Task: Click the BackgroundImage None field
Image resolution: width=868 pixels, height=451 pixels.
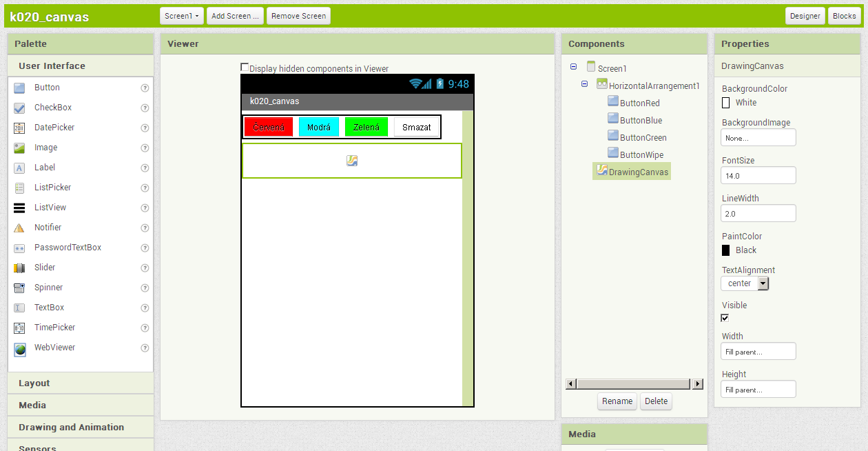Action: (x=758, y=138)
